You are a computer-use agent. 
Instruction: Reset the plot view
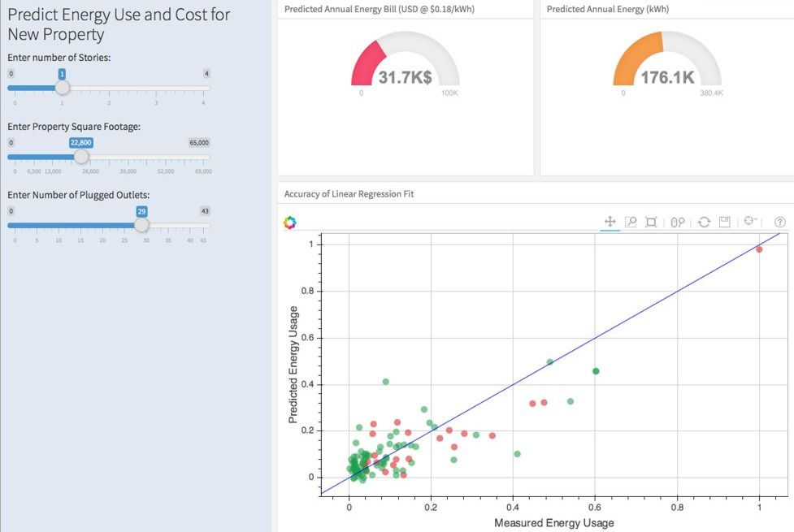(704, 222)
